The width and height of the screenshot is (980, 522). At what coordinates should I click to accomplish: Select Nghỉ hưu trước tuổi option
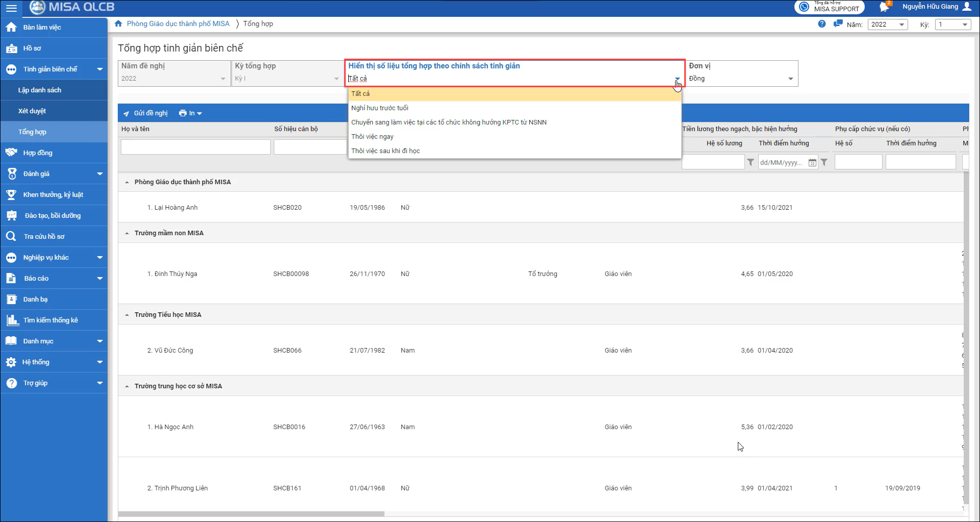pos(380,108)
